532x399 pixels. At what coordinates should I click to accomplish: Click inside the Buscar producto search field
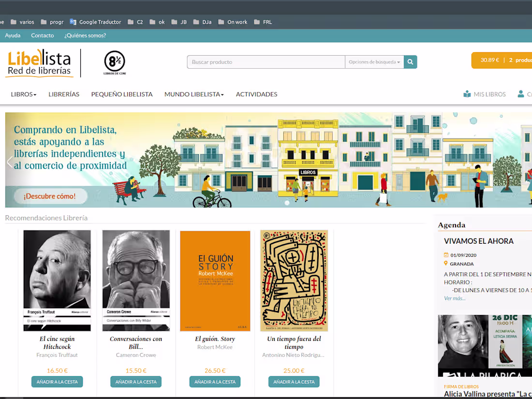pos(266,62)
